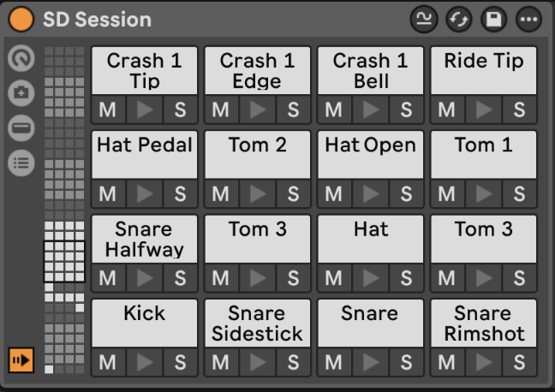The width and height of the screenshot is (555, 392).
Task: Solo the Snare Rimshot pad
Action: point(519,362)
